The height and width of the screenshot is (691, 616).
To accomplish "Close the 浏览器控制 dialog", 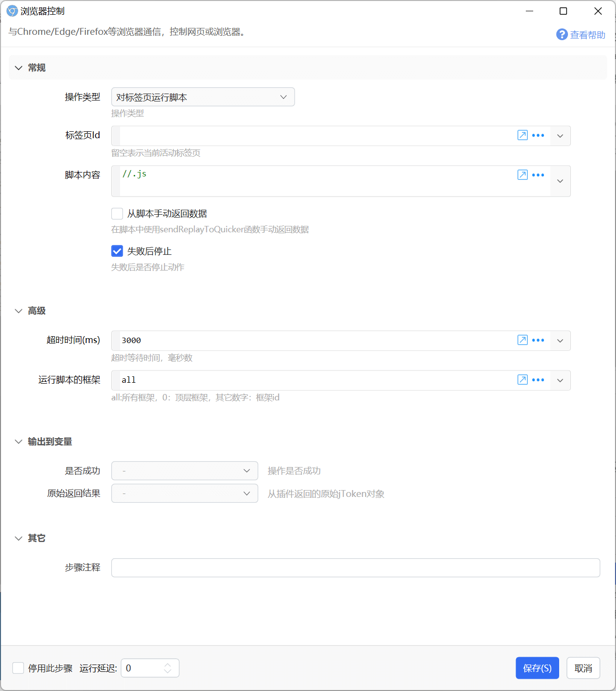I will coord(598,11).
